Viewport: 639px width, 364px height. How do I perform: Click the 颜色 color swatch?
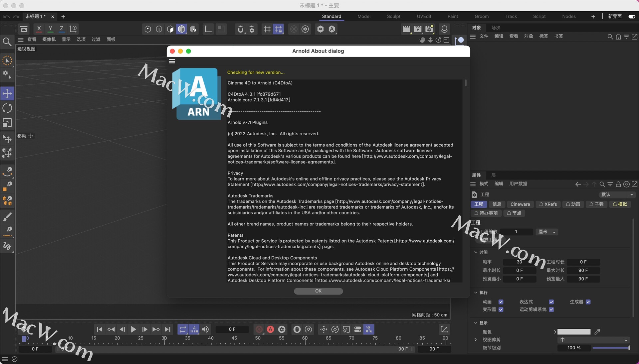click(x=574, y=332)
